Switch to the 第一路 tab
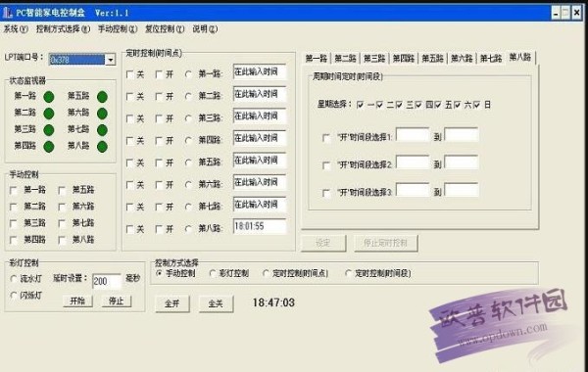 (x=317, y=59)
